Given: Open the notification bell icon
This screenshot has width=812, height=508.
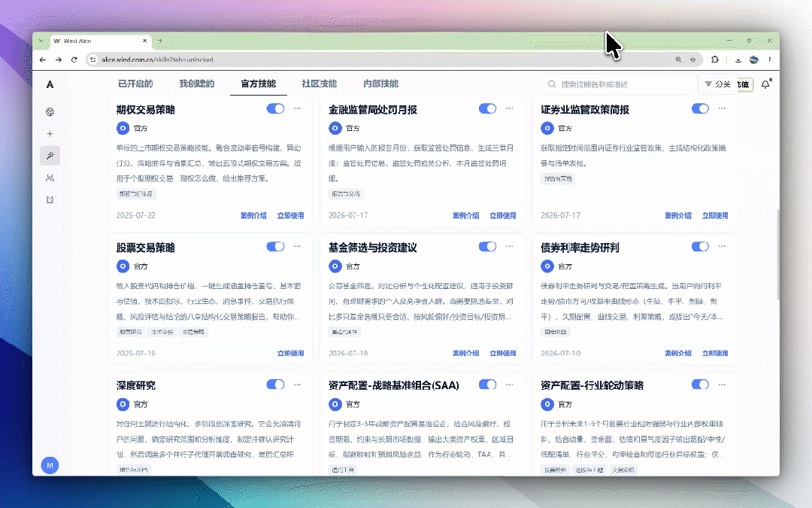Looking at the screenshot, I should pos(765,84).
